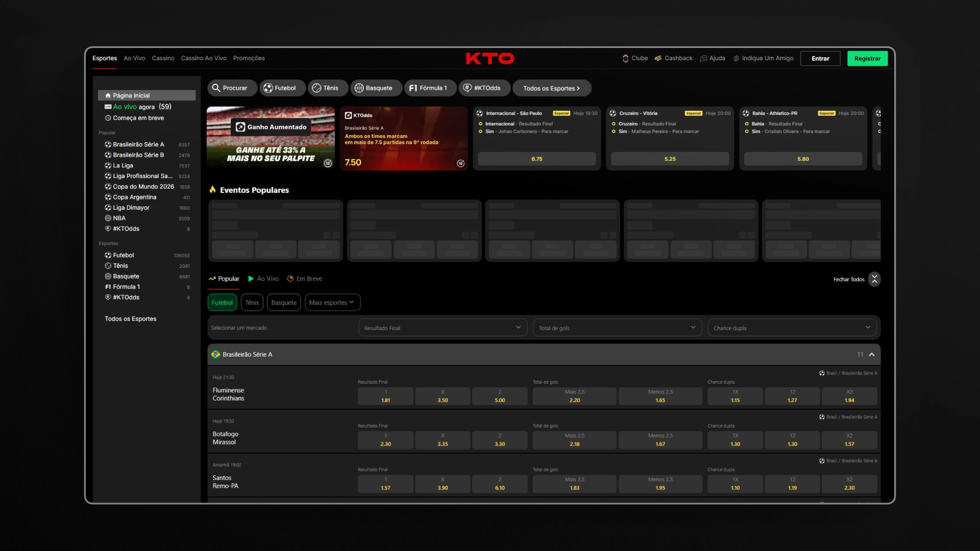Open the Resultado Final market dropdown

click(x=443, y=328)
